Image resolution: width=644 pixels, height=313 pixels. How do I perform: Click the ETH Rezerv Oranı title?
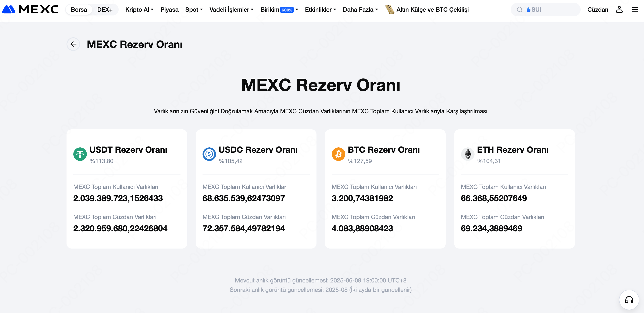[513, 150]
